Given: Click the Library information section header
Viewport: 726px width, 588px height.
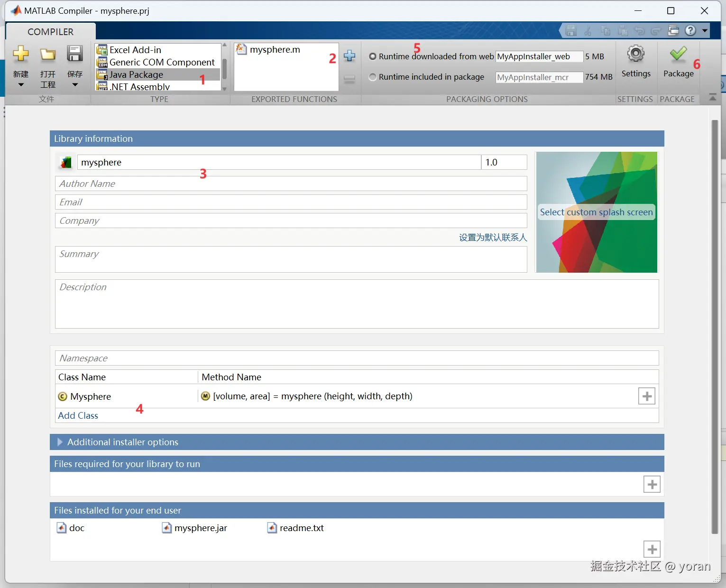Looking at the screenshot, I should pyautogui.click(x=357, y=138).
